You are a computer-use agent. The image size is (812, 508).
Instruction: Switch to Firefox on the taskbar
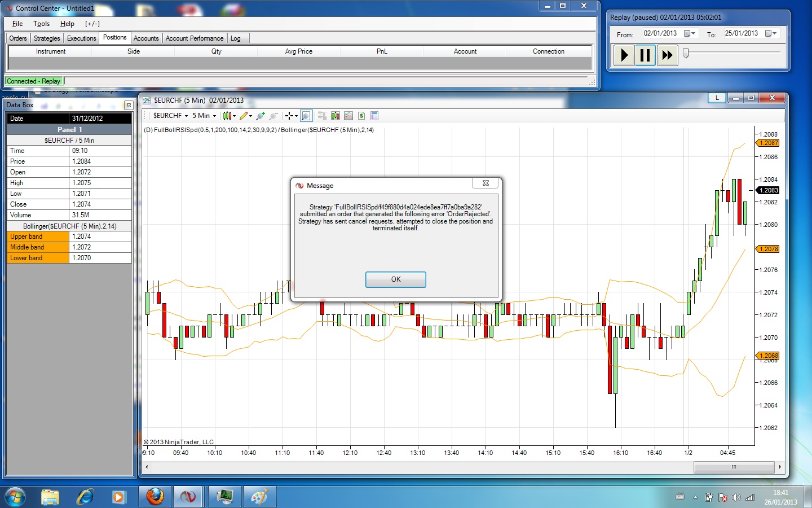[x=155, y=497]
